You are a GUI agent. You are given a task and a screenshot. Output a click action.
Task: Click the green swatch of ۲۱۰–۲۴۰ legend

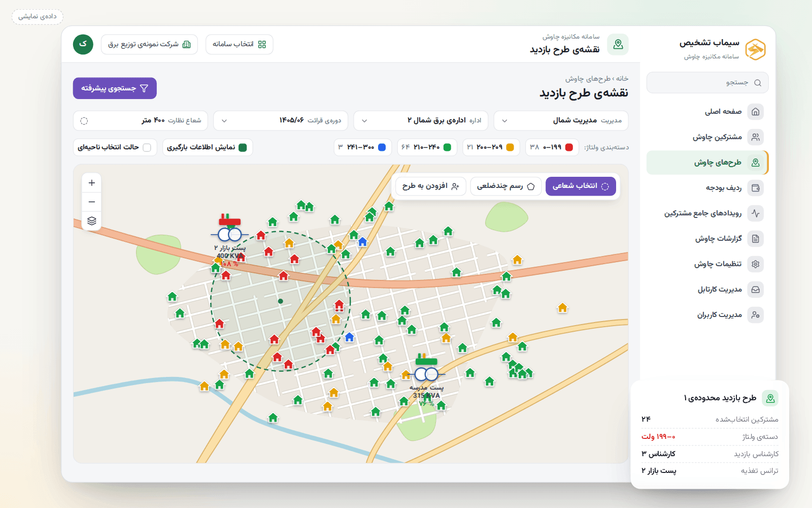click(x=447, y=147)
